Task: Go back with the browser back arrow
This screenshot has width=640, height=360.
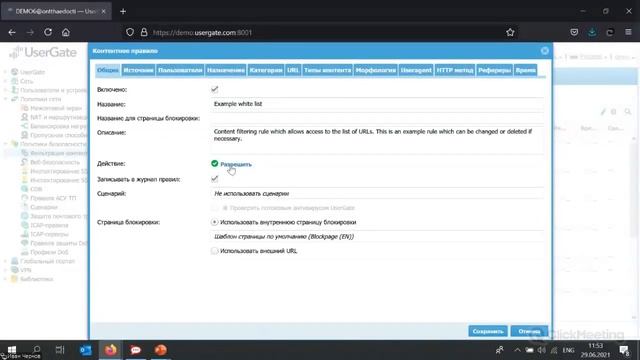Action: pos(12,32)
